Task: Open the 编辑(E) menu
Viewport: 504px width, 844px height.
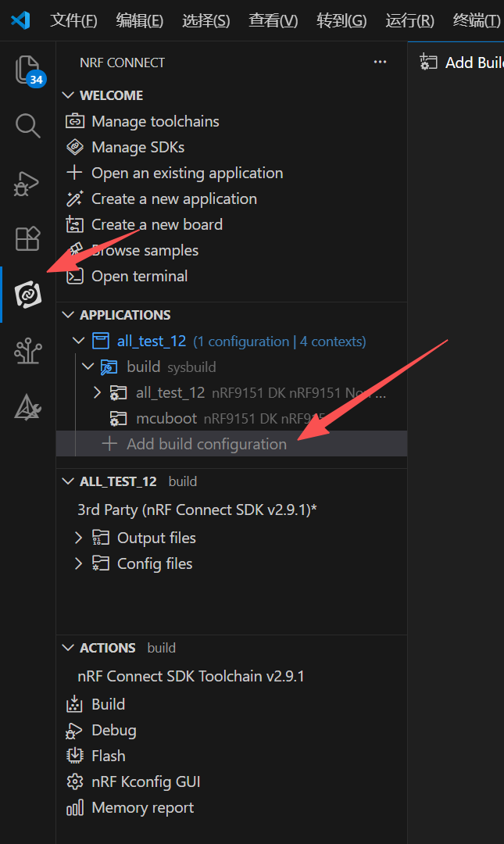Action: point(140,20)
